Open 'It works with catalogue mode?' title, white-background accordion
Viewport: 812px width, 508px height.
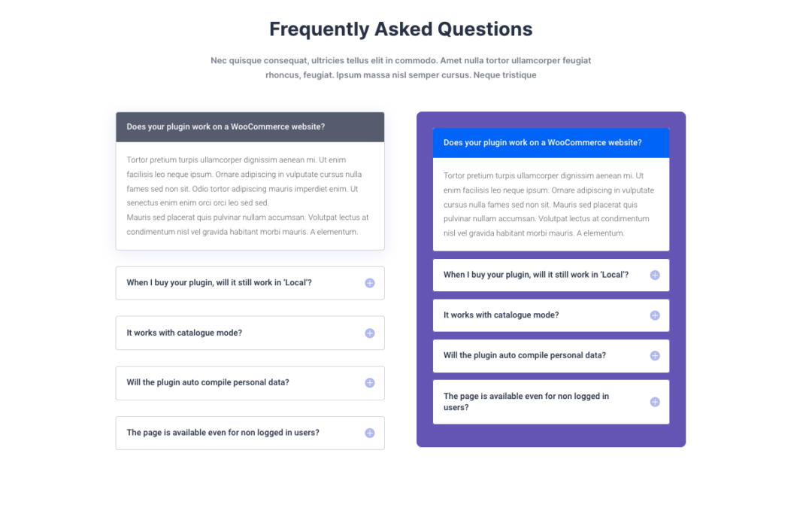tap(184, 333)
